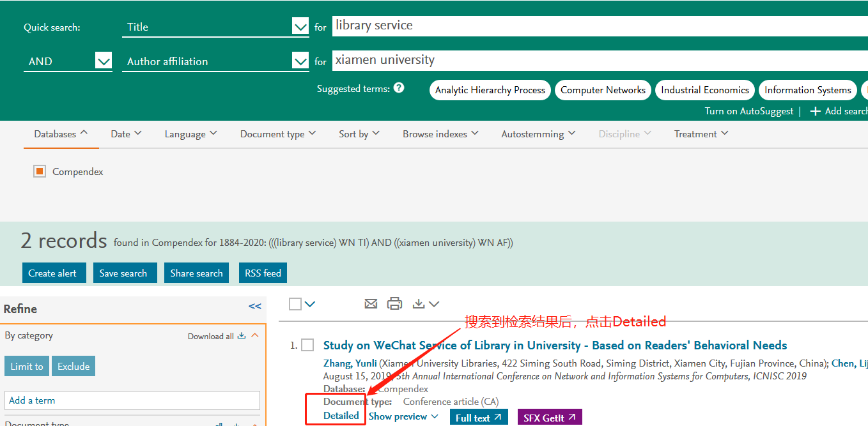
Task: Select the checkbox for result 1
Action: point(307,346)
